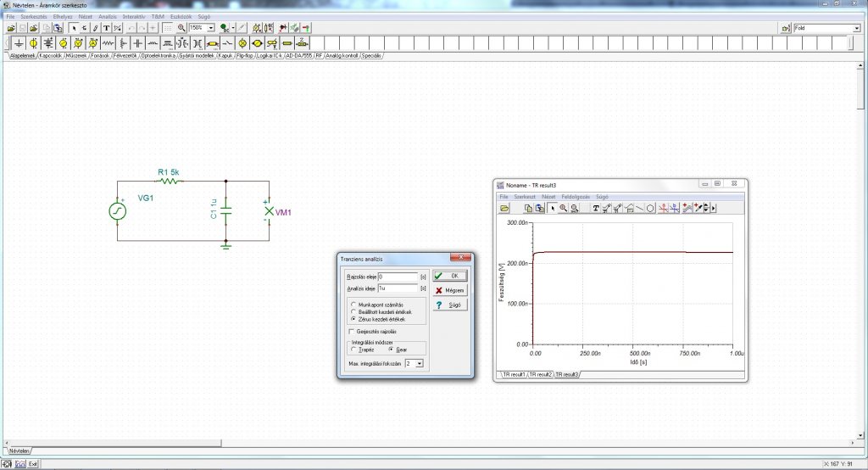Click the Exit button in status bar

pyautogui.click(x=33, y=464)
